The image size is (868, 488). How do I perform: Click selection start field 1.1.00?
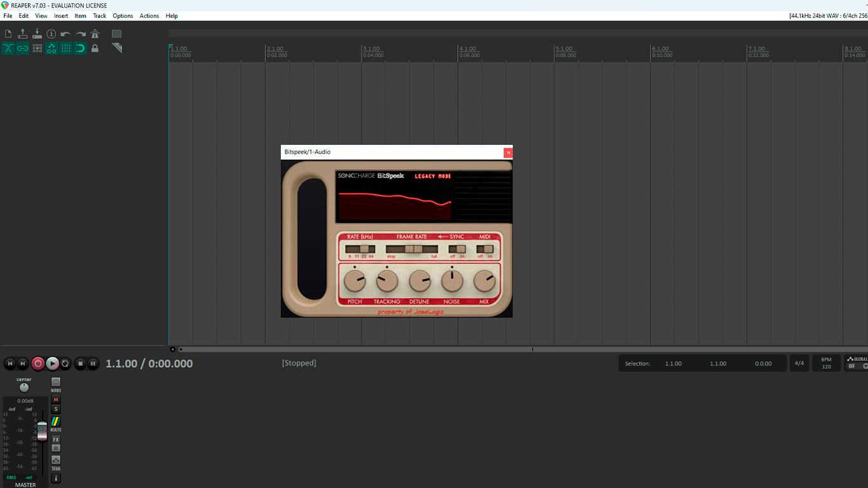tap(674, 363)
